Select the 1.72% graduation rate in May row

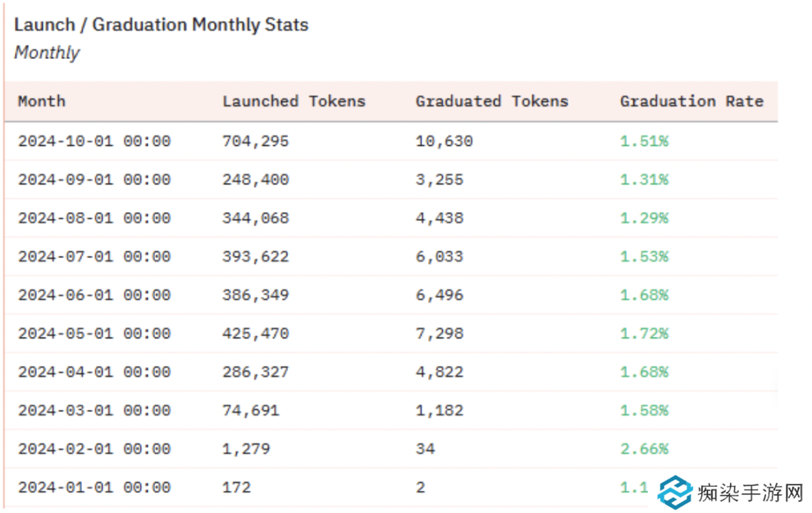pyautogui.click(x=644, y=334)
